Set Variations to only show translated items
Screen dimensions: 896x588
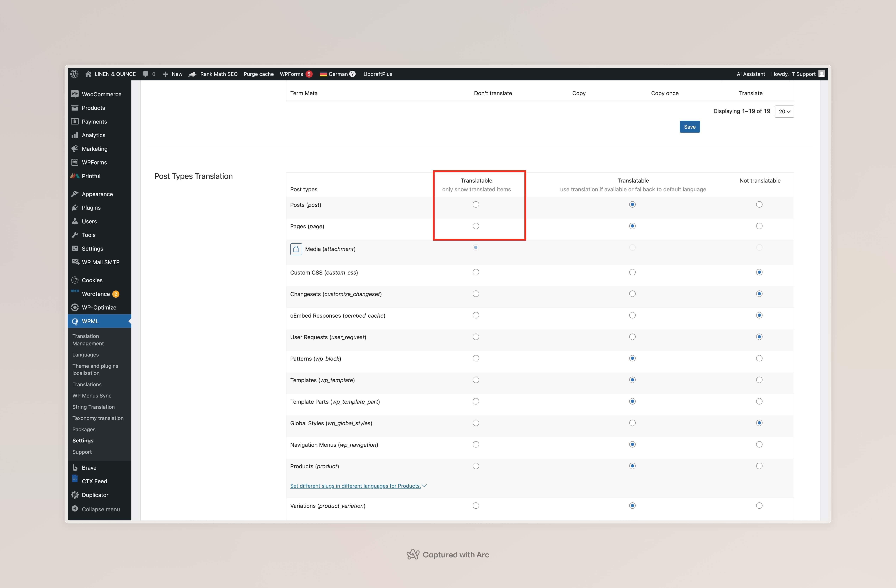tap(476, 506)
